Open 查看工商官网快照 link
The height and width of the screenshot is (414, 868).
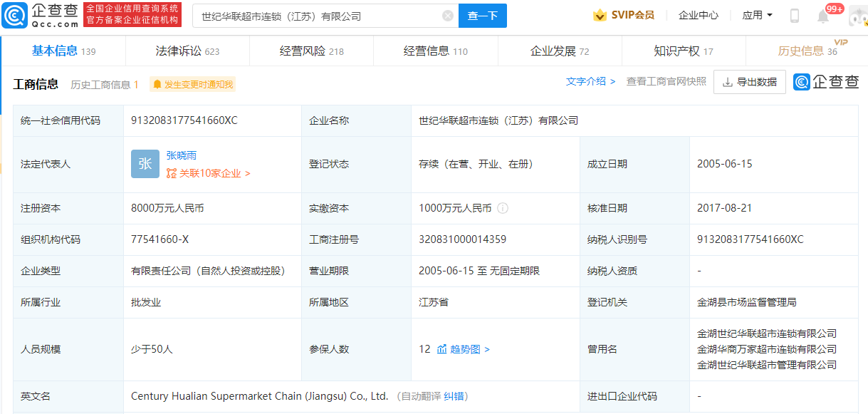pos(666,81)
